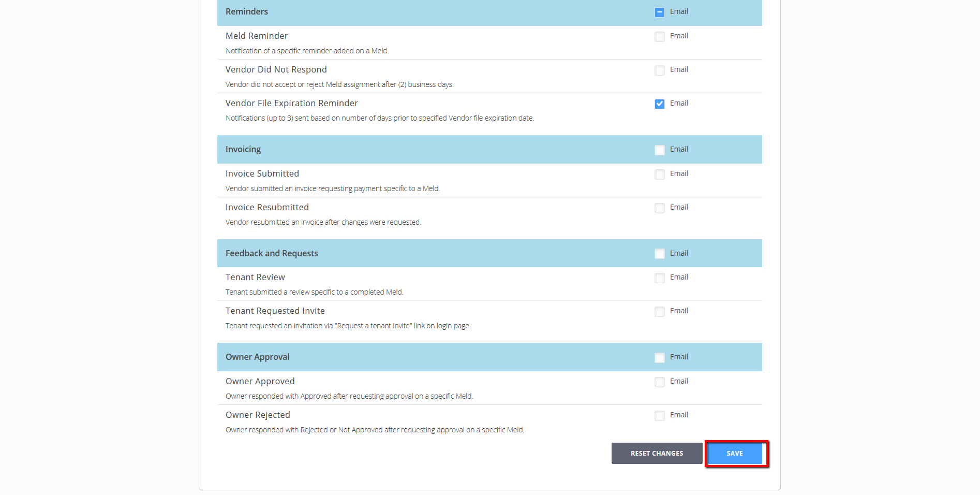The image size is (980, 495).
Task: Enable Email for Owner Rejected
Action: coord(659,416)
